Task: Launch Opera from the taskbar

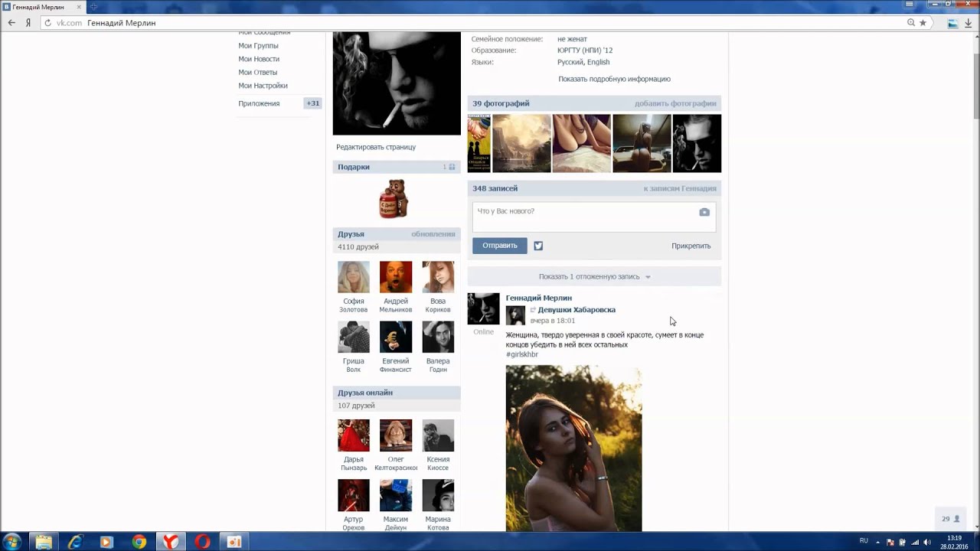Action: pyautogui.click(x=202, y=542)
